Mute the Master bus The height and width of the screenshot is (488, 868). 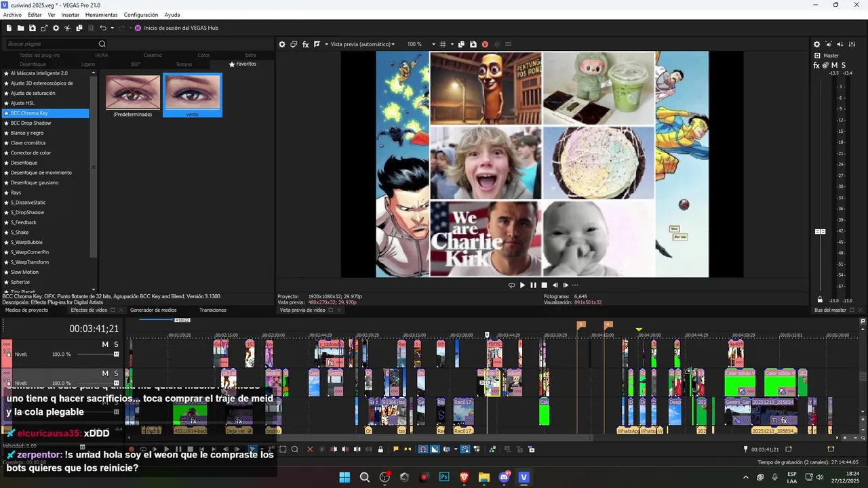coord(835,65)
